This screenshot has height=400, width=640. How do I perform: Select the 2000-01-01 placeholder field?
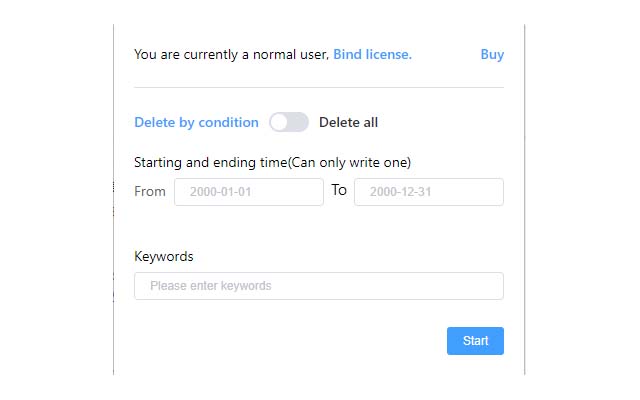[248, 192]
